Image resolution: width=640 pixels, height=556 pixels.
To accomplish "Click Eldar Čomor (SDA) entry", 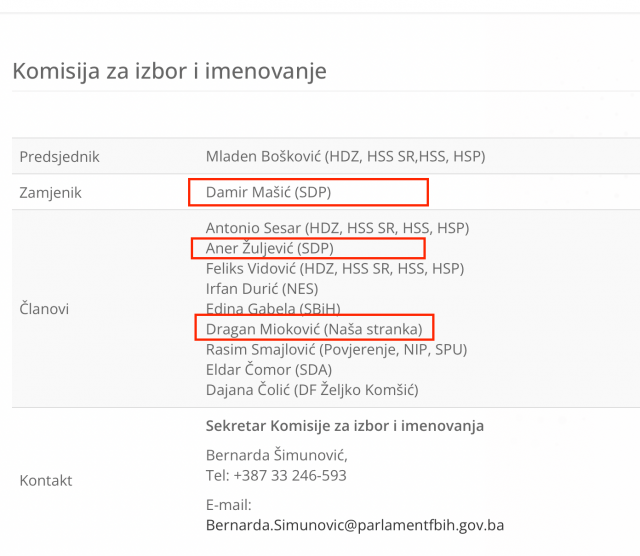I will click(x=264, y=370).
